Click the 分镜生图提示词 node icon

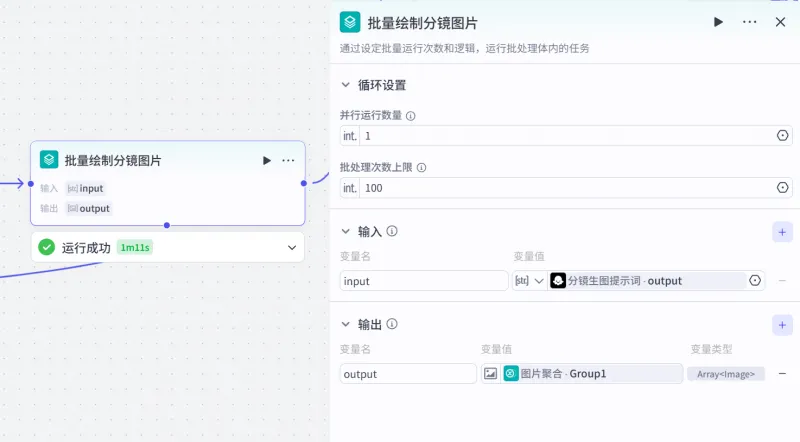coord(558,280)
